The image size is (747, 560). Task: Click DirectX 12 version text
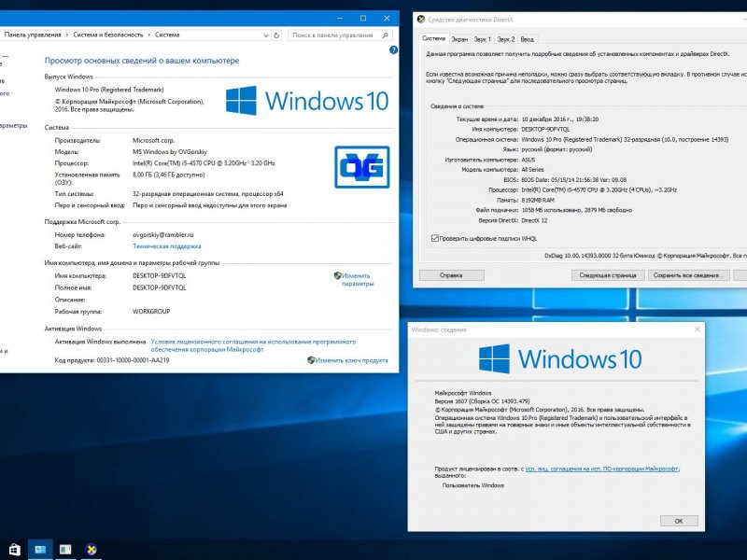534,220
